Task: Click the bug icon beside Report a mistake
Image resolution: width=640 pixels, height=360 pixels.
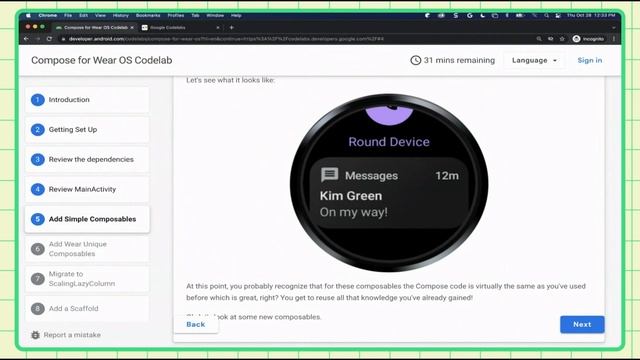Action: [36, 335]
